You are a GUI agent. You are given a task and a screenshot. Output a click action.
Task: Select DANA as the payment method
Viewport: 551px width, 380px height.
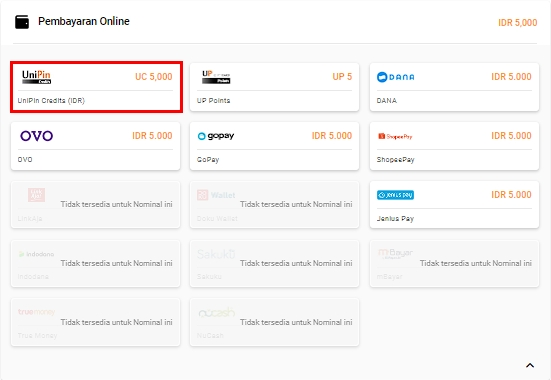coord(454,87)
